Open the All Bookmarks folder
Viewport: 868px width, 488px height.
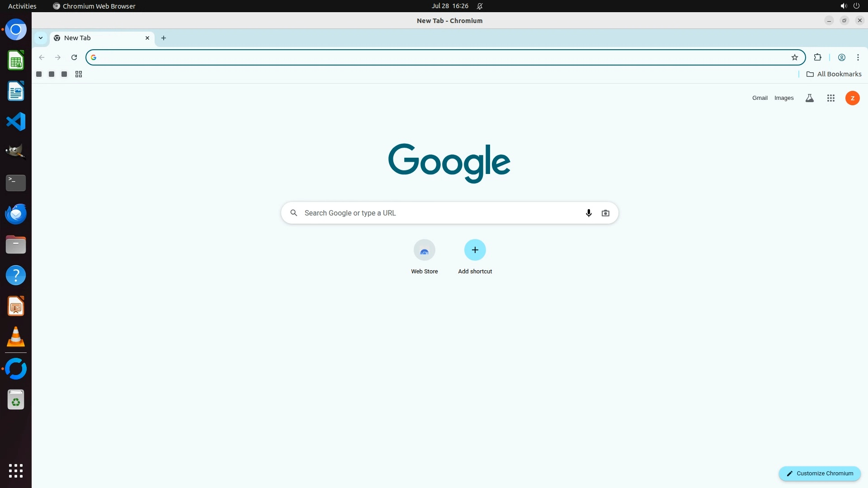pos(834,74)
